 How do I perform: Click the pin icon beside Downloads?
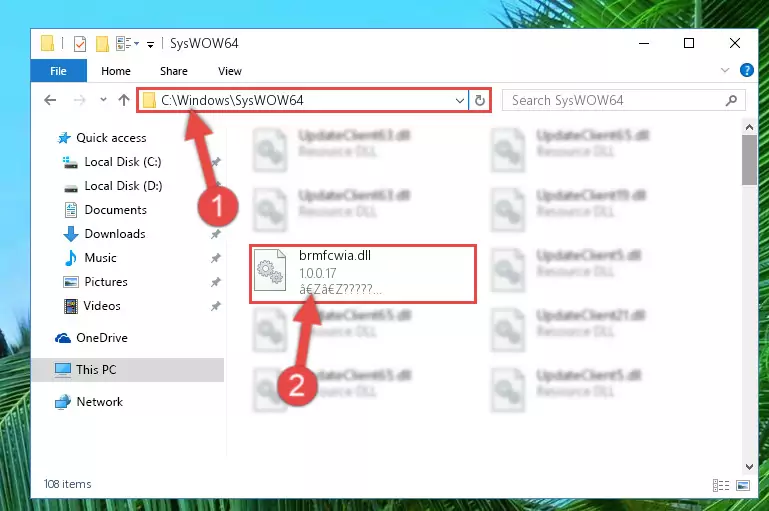(215, 234)
